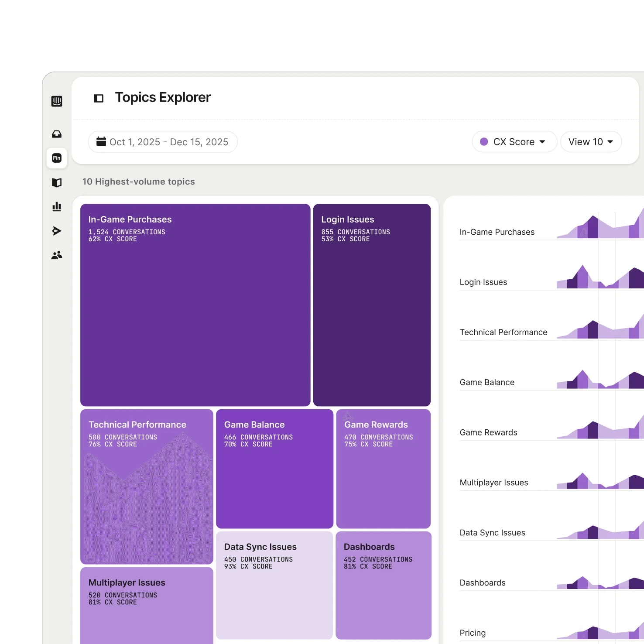The image size is (644, 644).
Task: Expand the View 10 dropdown
Action: coord(591,142)
